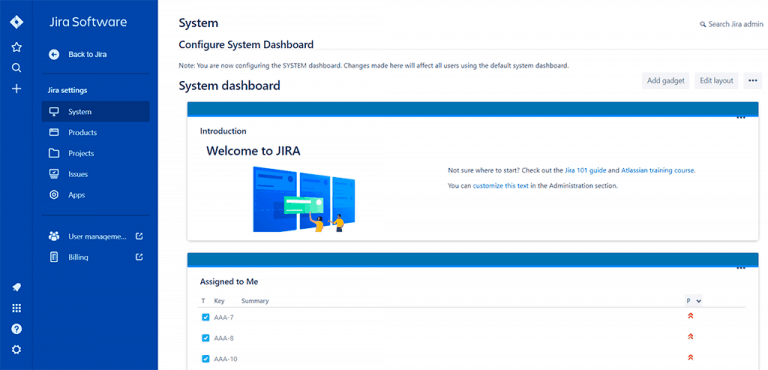
Task: Open the Jira 101 guide link
Action: 585,171
